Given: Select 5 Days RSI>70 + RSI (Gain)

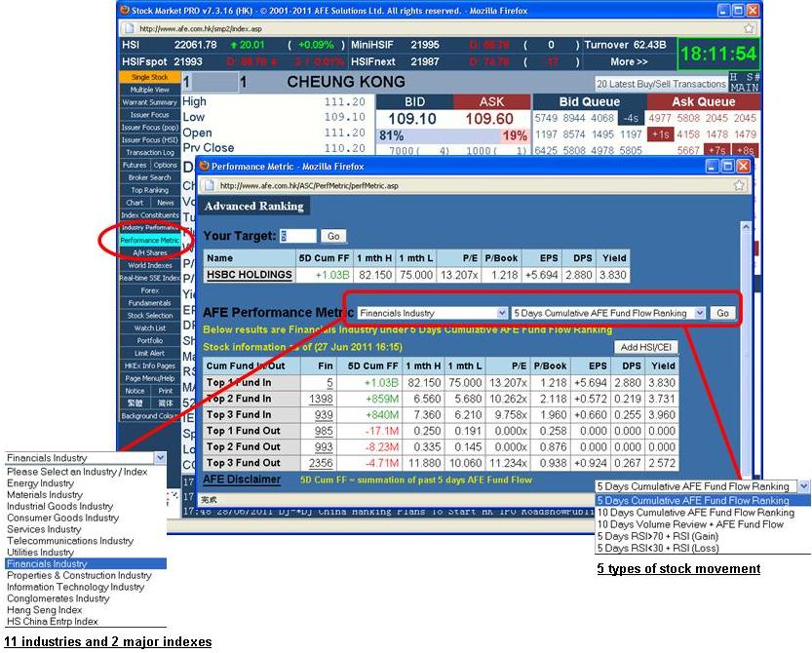Looking at the screenshot, I should pos(703,536).
